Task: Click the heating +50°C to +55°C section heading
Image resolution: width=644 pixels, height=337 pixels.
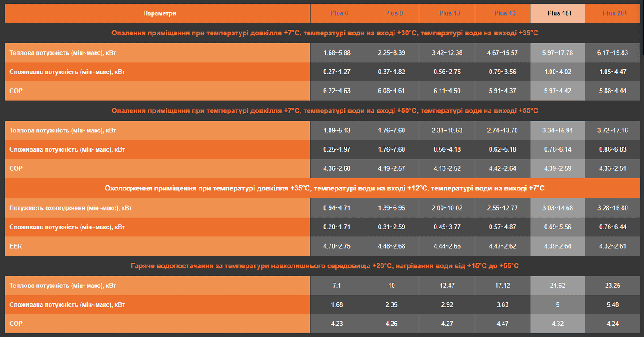Action: pos(324,110)
